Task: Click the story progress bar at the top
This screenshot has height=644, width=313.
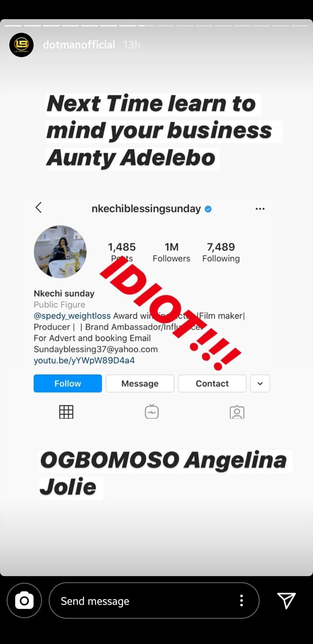Action: pos(156,25)
